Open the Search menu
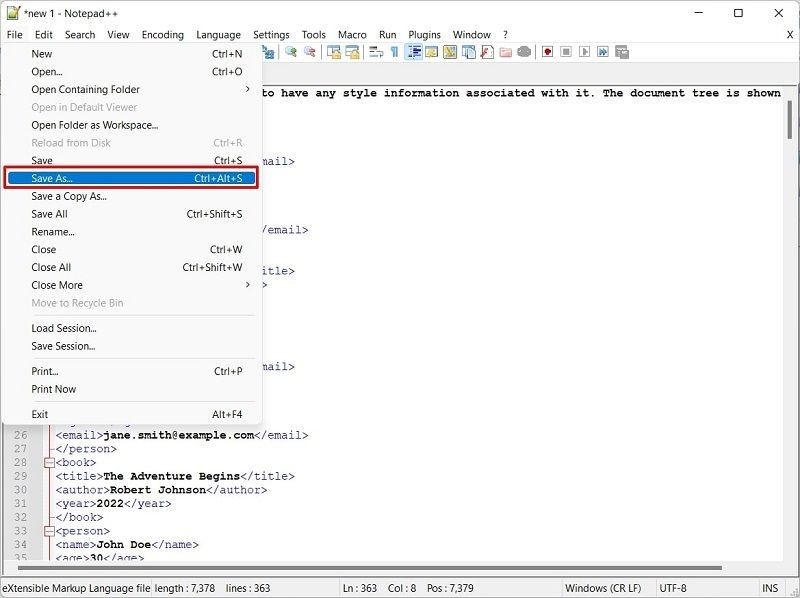The width and height of the screenshot is (800, 598). click(80, 35)
